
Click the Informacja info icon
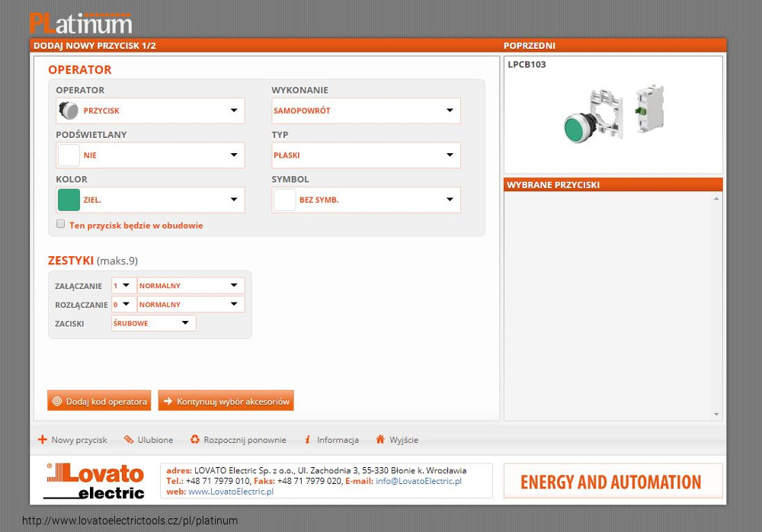click(307, 440)
